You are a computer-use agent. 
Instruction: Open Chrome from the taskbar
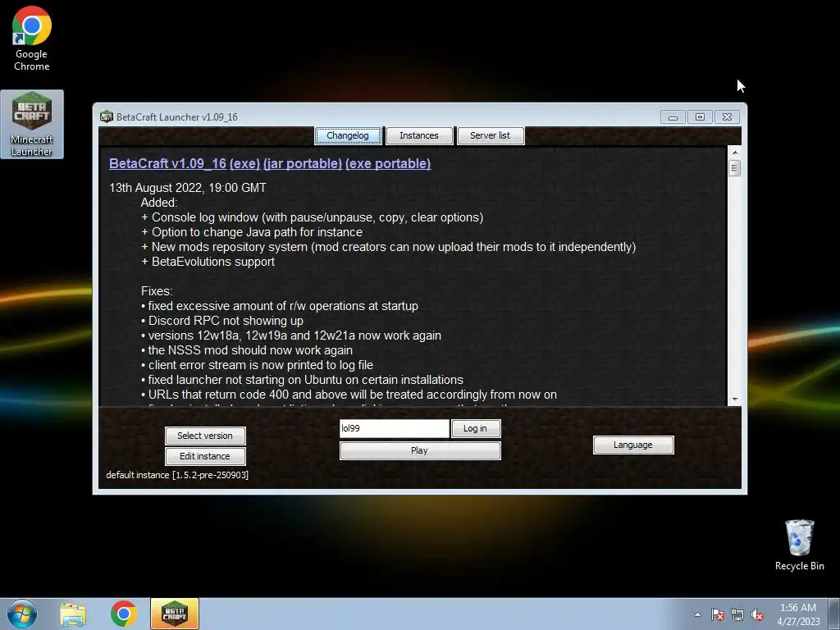tap(124, 614)
